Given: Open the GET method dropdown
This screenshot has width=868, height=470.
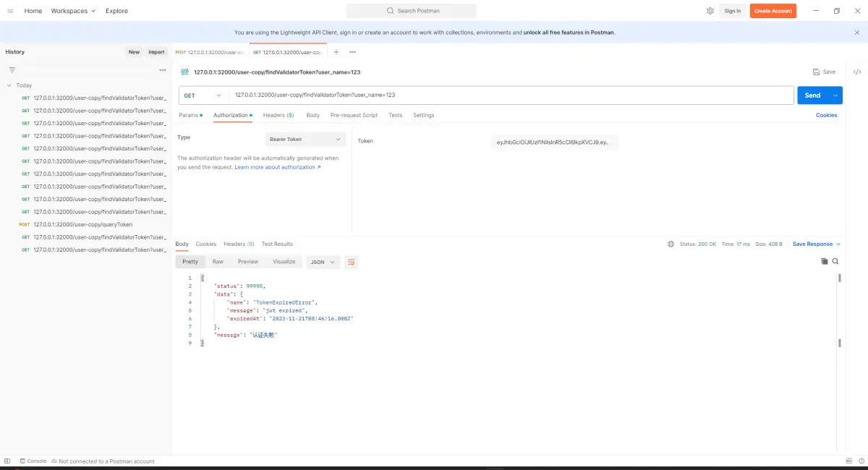Looking at the screenshot, I should (203, 95).
